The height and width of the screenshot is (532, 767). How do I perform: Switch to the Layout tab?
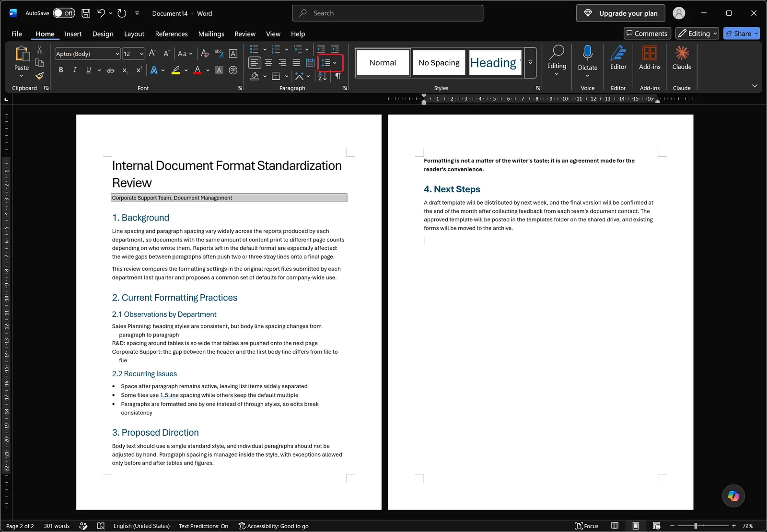click(134, 34)
